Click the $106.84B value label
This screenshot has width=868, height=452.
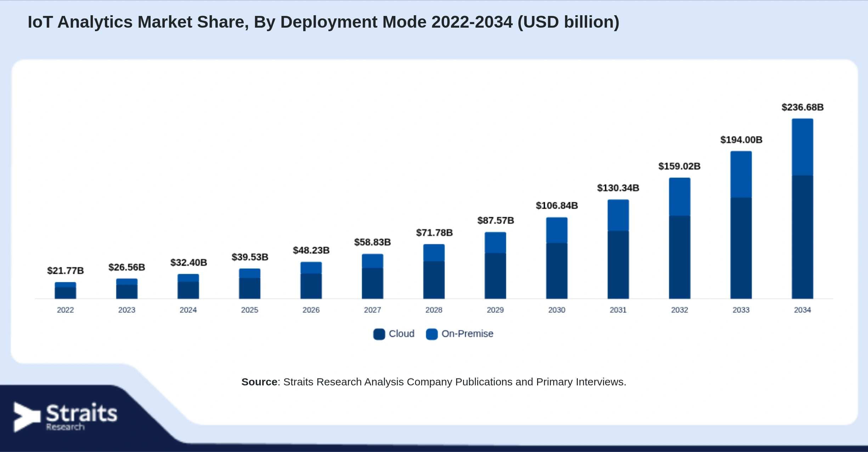click(x=557, y=206)
